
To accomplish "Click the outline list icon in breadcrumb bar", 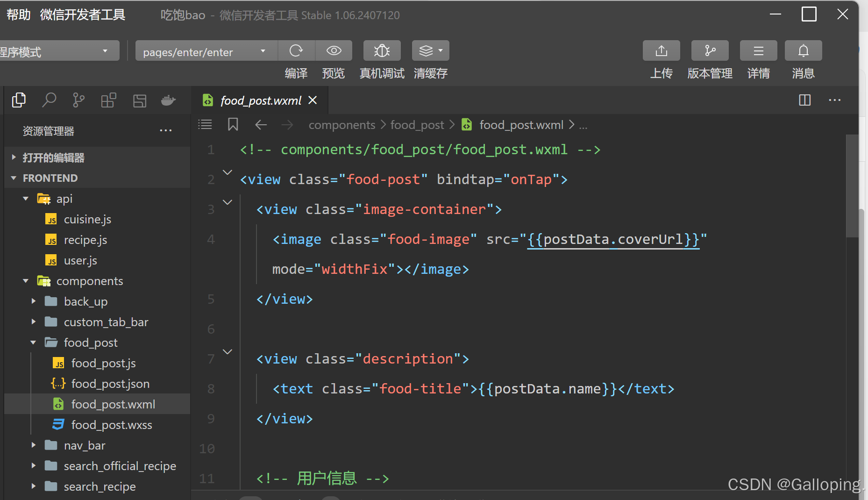I will (x=205, y=125).
